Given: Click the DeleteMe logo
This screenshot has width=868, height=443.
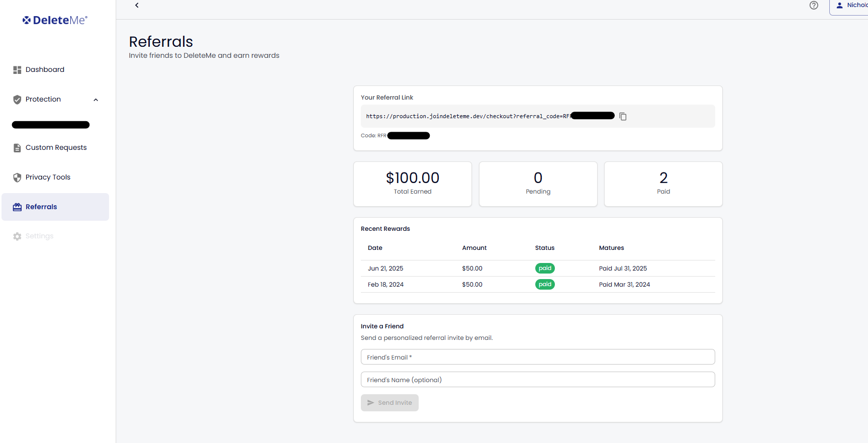Looking at the screenshot, I should pos(55,20).
